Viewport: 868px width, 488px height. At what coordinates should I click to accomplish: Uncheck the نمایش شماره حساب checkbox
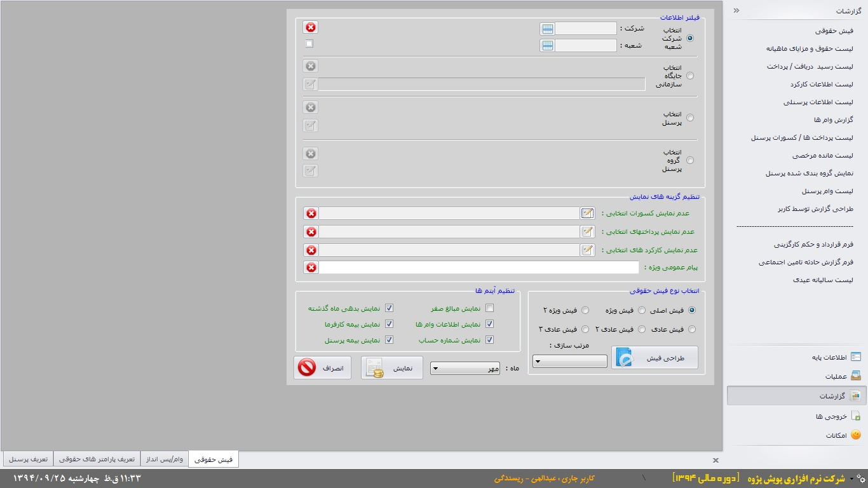[x=489, y=339]
